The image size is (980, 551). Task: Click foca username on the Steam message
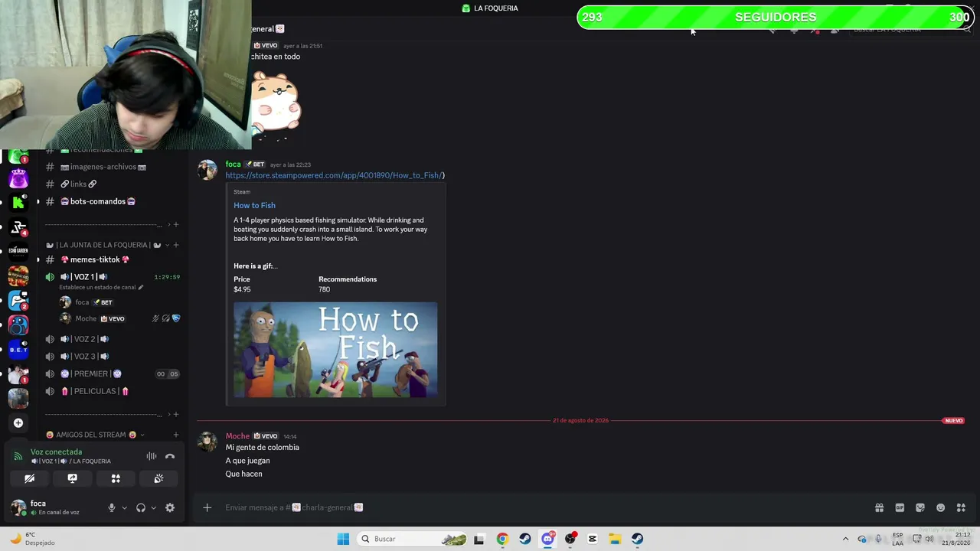click(x=233, y=165)
